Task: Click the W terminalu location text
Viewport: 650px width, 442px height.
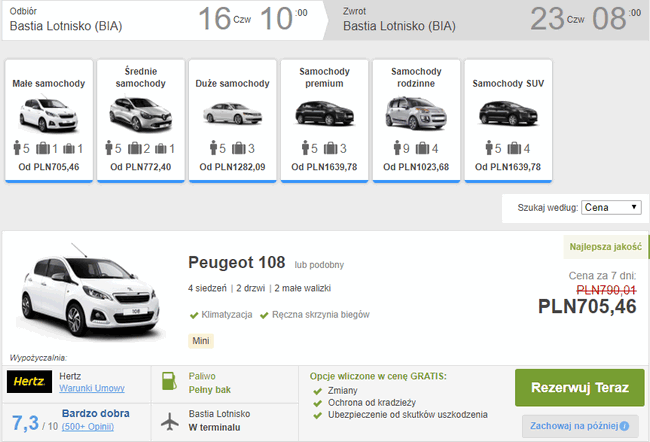Action: pos(214,427)
